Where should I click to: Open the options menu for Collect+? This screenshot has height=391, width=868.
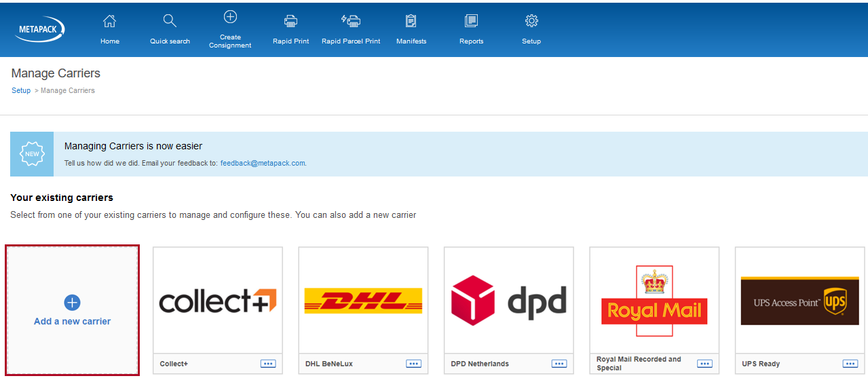pyautogui.click(x=268, y=364)
